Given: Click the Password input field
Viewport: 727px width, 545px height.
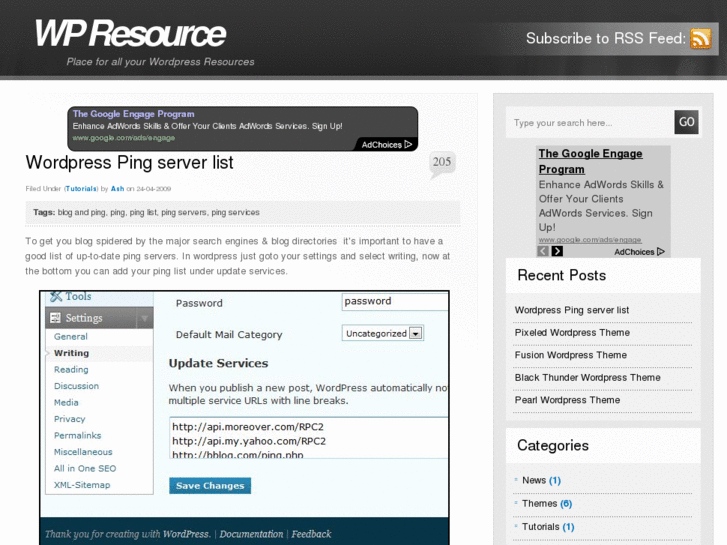Looking at the screenshot, I should (395, 301).
